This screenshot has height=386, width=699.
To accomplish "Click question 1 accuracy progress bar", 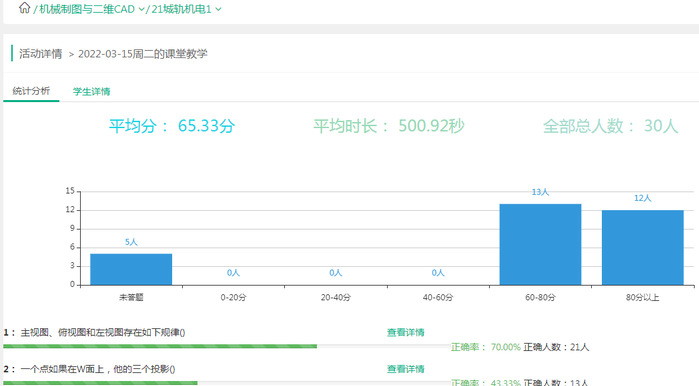I will [x=226, y=346].
